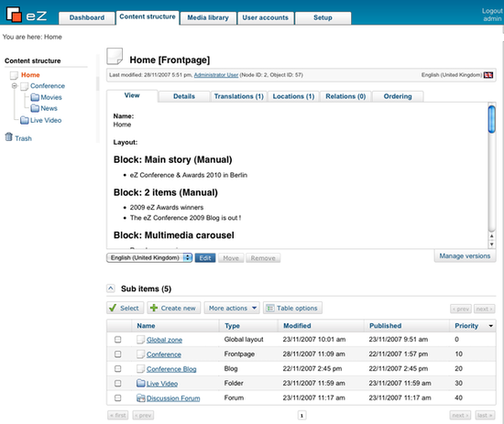Expand the More actions dropdown

[x=232, y=308]
